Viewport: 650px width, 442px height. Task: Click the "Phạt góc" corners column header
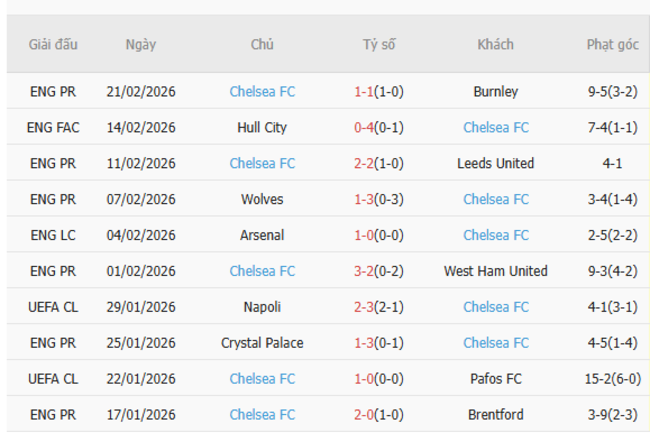tap(613, 45)
